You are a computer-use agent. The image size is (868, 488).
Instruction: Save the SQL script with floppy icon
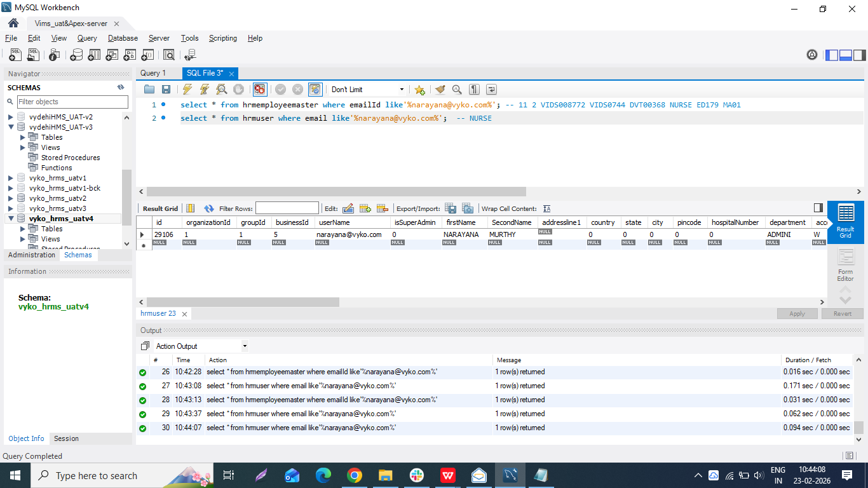coord(166,90)
